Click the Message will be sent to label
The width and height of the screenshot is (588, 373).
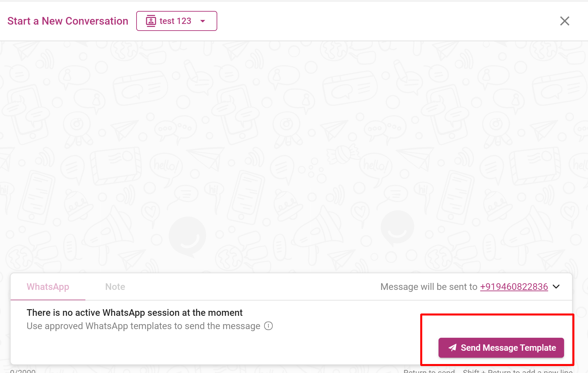point(429,287)
